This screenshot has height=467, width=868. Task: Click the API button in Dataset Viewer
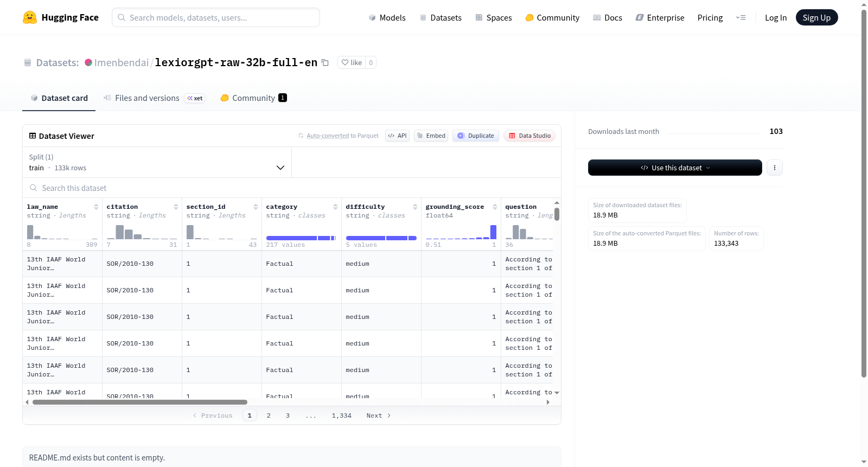click(x=397, y=136)
